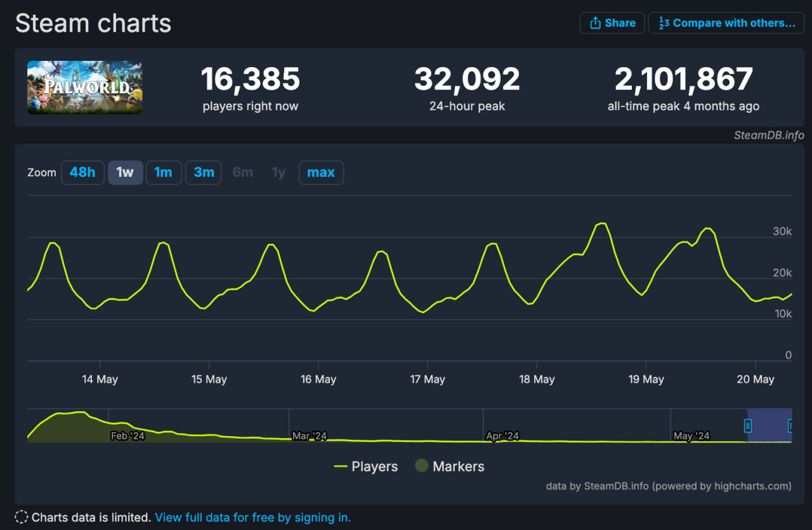Open Compare with others

click(726, 23)
